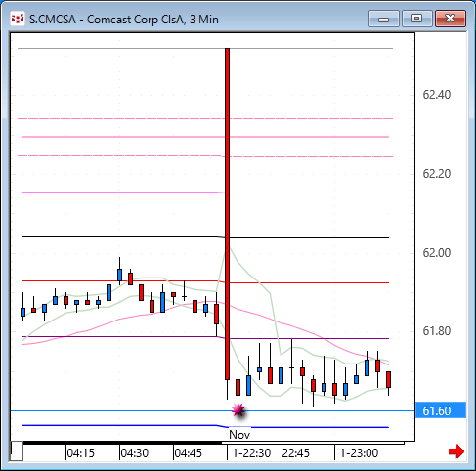Click the 1-23:00 time axis label
This screenshot has height=471, width=476.
coord(359,453)
